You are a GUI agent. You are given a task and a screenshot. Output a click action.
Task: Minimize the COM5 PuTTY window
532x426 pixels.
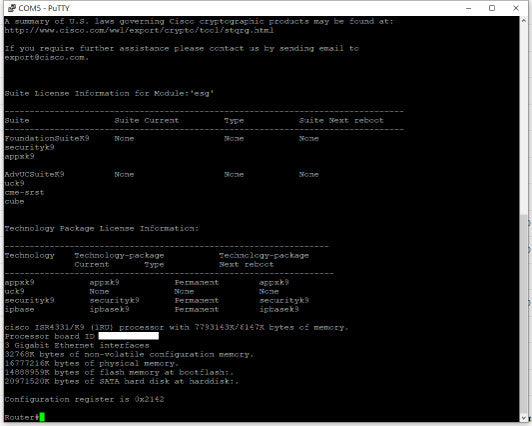[469, 8]
